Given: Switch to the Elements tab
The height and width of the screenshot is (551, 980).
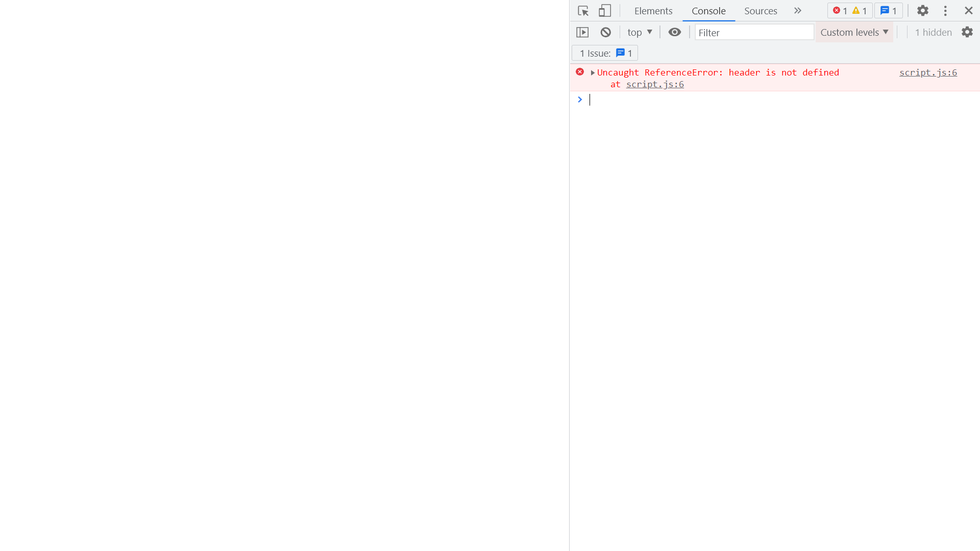Looking at the screenshot, I should tap(653, 11).
